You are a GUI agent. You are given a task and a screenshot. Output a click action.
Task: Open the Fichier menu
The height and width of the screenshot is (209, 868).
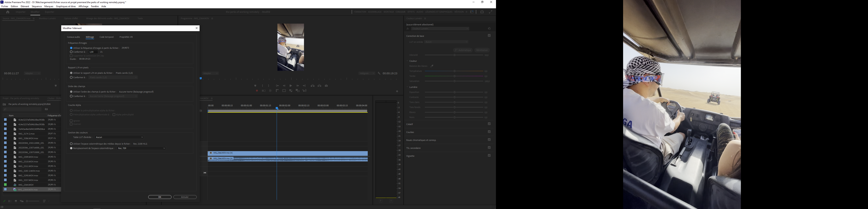pyautogui.click(x=5, y=6)
